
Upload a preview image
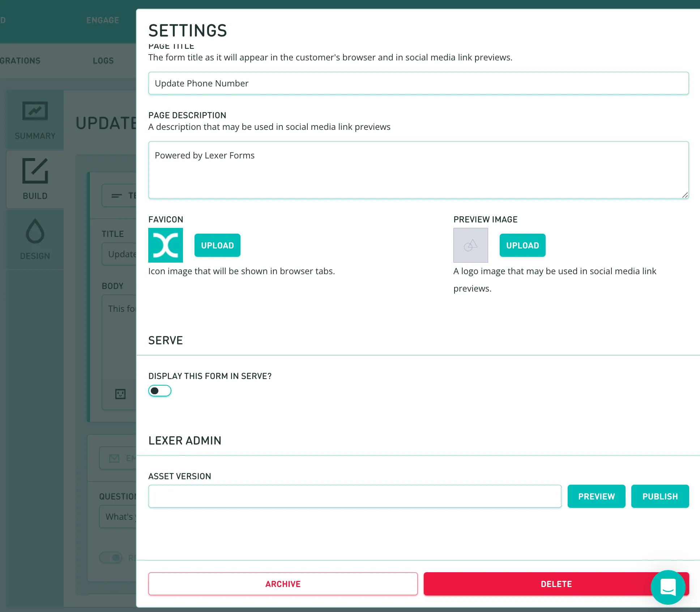click(x=522, y=245)
